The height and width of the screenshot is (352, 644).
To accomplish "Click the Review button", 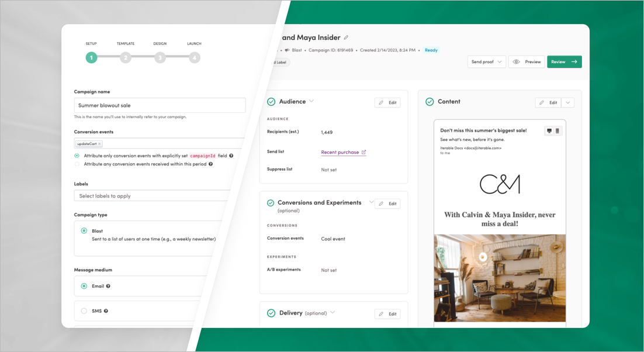I will tap(561, 61).
